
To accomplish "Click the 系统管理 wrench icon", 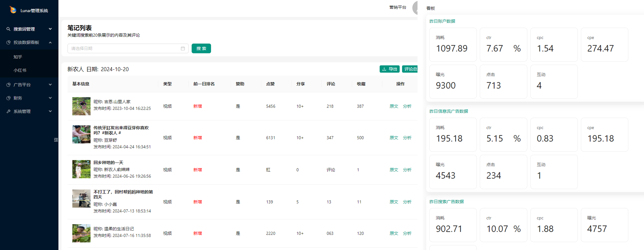I will [8, 111].
